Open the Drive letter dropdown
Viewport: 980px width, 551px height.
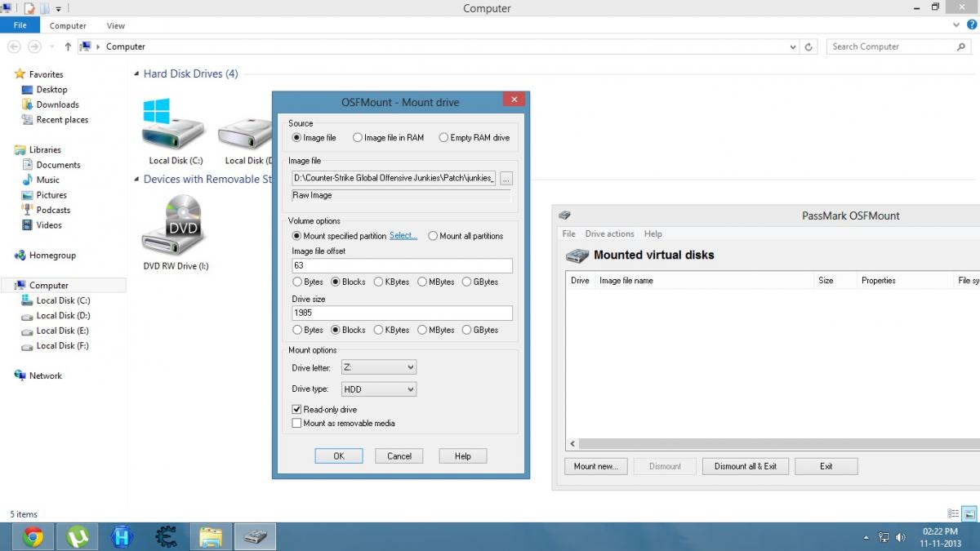[x=378, y=367]
